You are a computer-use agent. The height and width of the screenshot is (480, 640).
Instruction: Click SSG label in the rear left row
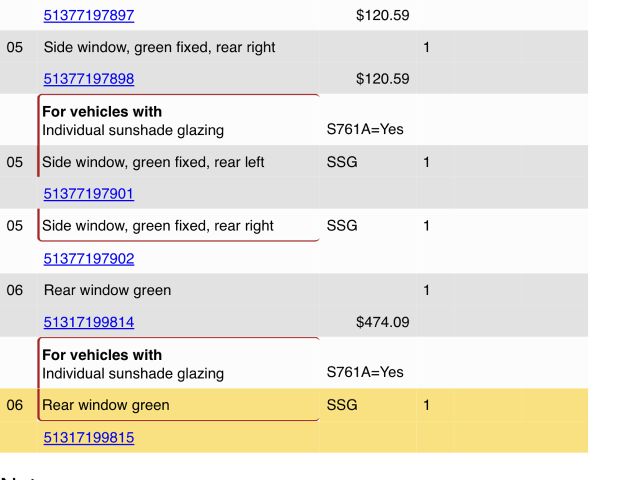(342, 162)
